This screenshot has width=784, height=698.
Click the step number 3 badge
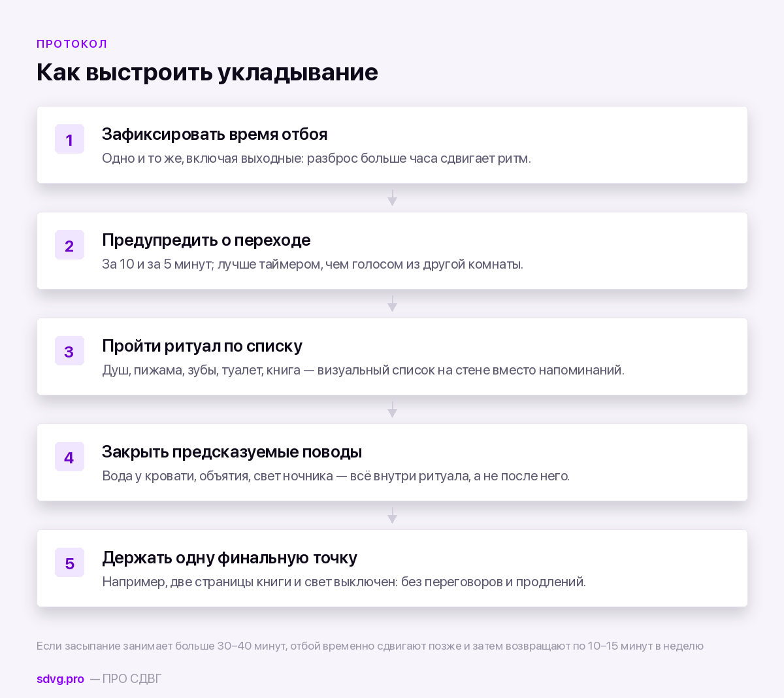[x=69, y=351]
